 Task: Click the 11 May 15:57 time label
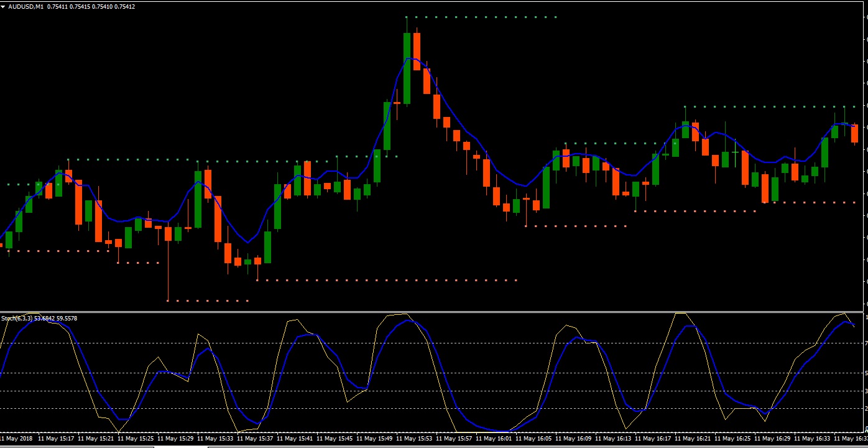coord(454,439)
